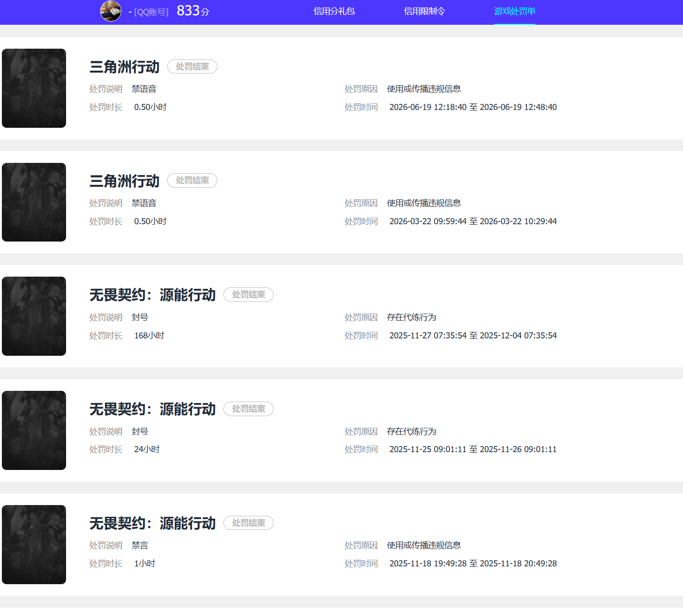The height and width of the screenshot is (616, 683).
Task: Click 封号 description in the 24小时 record
Action: point(140,432)
